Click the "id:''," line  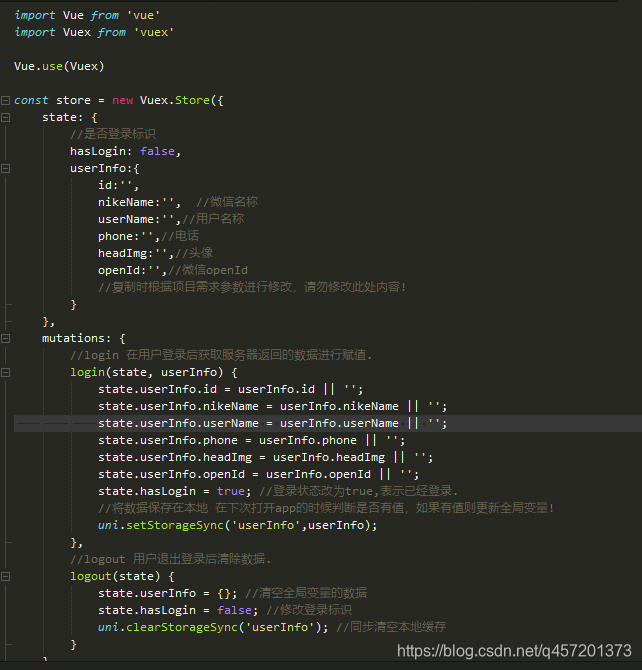(x=118, y=185)
